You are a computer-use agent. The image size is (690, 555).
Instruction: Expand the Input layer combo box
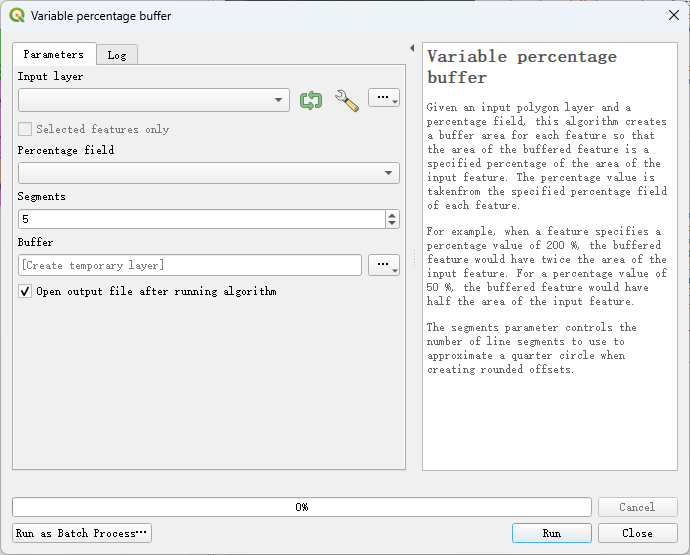click(154, 100)
